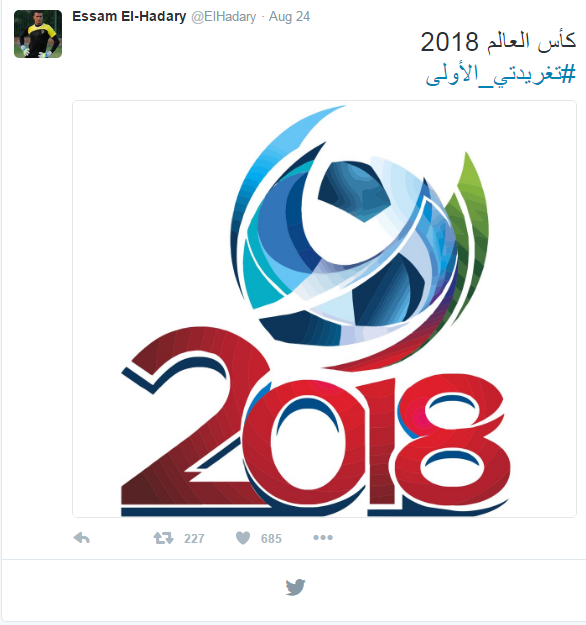Click the Twitter bird logo at bottom
The height and width of the screenshot is (625, 586).
pos(295,587)
